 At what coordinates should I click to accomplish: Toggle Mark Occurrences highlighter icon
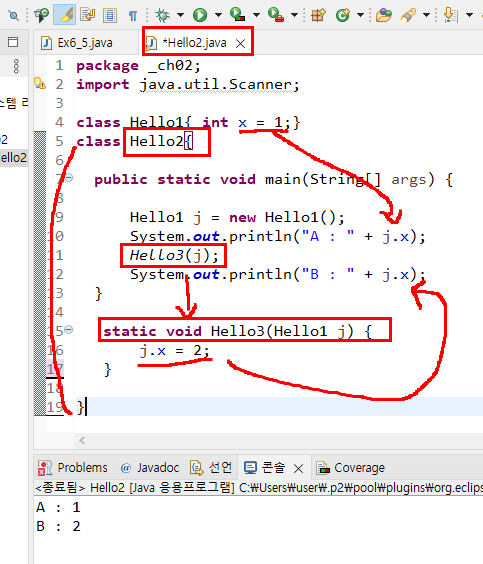coord(64,15)
